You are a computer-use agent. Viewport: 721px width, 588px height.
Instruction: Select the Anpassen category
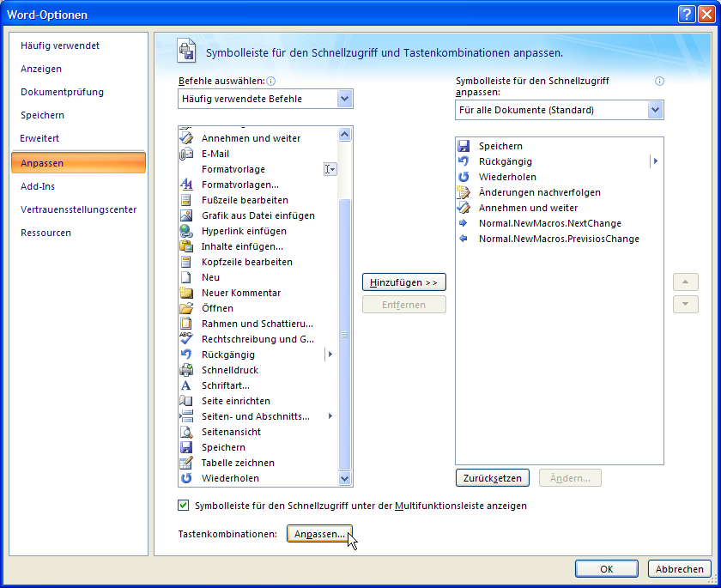(x=78, y=163)
